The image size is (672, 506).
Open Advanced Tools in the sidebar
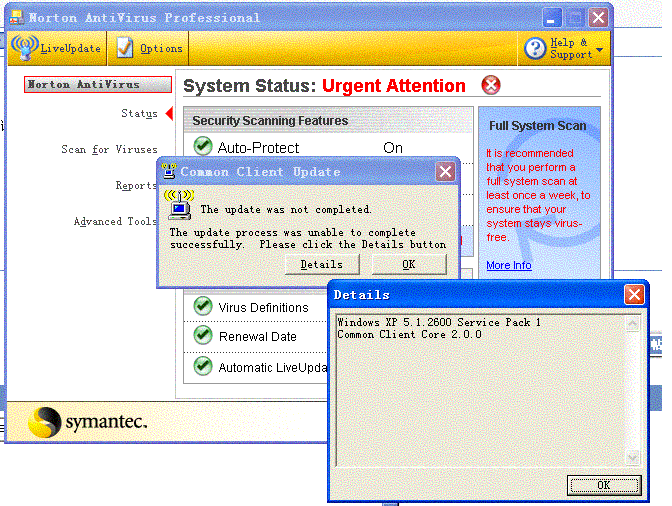pos(115,222)
